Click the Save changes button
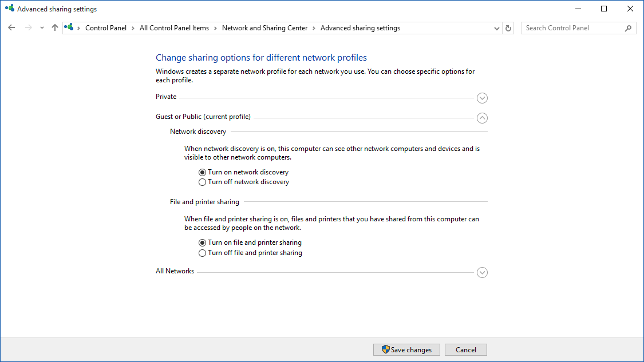The width and height of the screenshot is (644, 362). click(x=406, y=349)
